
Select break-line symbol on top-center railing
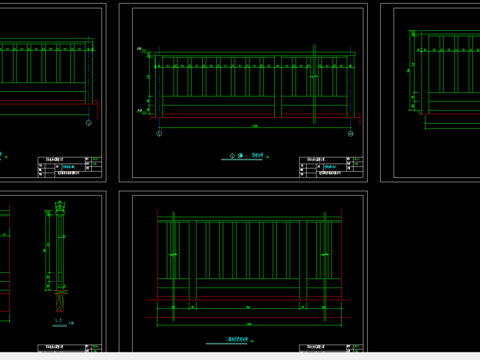click(x=314, y=77)
